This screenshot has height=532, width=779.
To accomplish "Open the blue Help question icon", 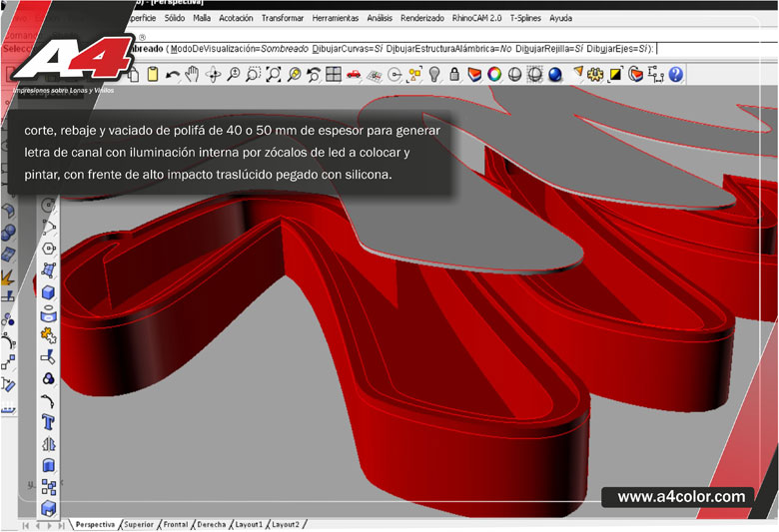I will point(676,74).
